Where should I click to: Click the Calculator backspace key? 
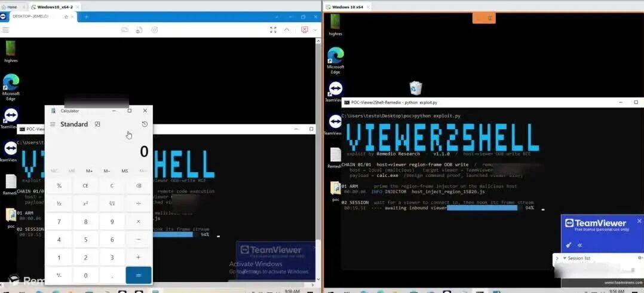point(139,186)
